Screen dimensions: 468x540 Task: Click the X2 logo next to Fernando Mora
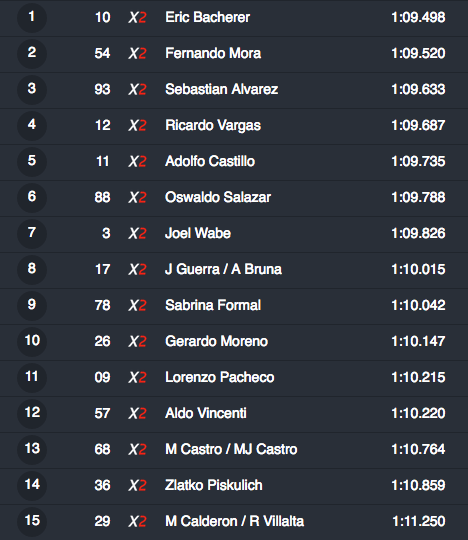point(137,53)
